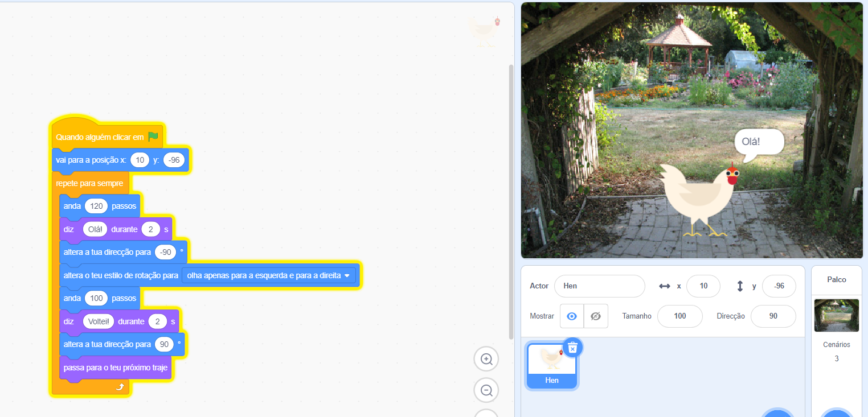This screenshot has height=417, width=868.
Task: Click the passa para o teu próximo traje block
Action: coord(116,368)
